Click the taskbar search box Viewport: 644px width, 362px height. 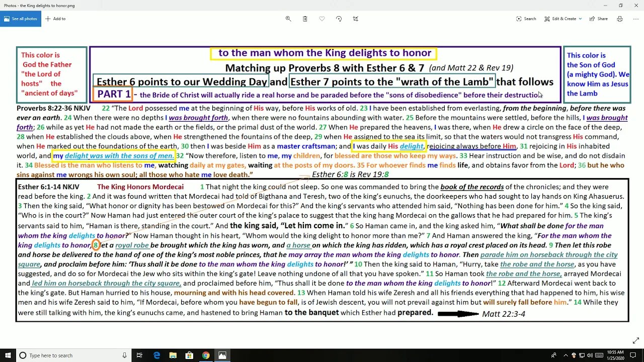74,355
